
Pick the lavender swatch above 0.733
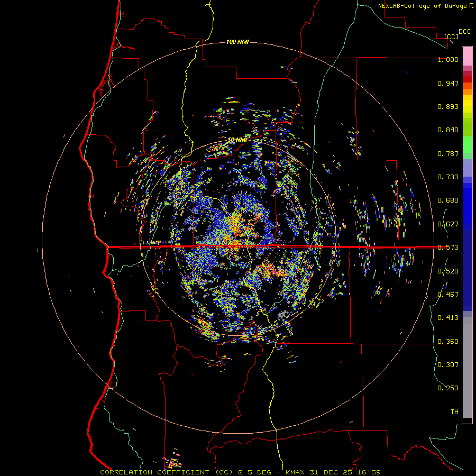click(467, 168)
